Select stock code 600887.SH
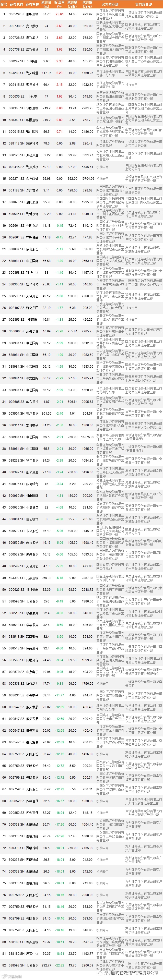 click(x=17, y=249)
